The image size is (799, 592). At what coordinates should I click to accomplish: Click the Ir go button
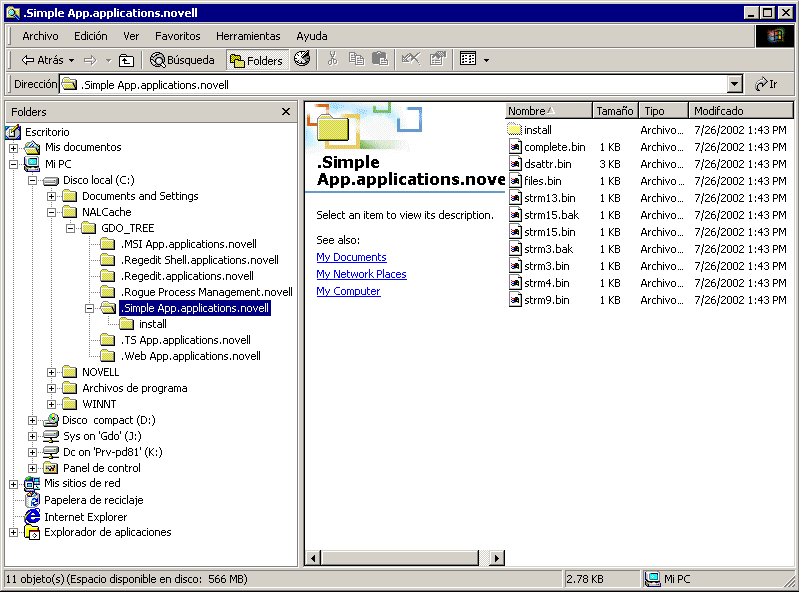767,85
